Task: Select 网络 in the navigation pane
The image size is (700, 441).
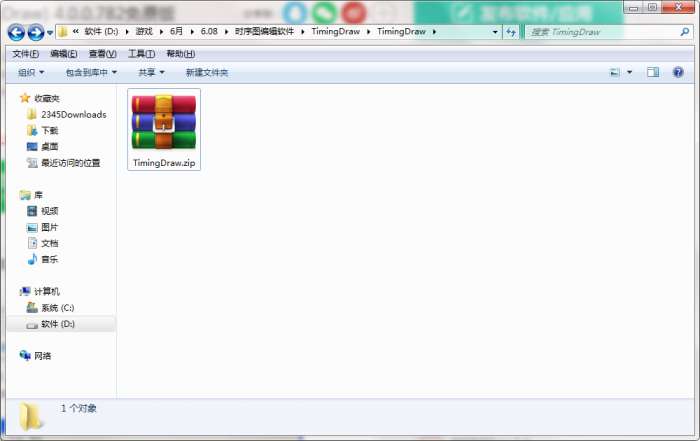Action: (x=42, y=356)
